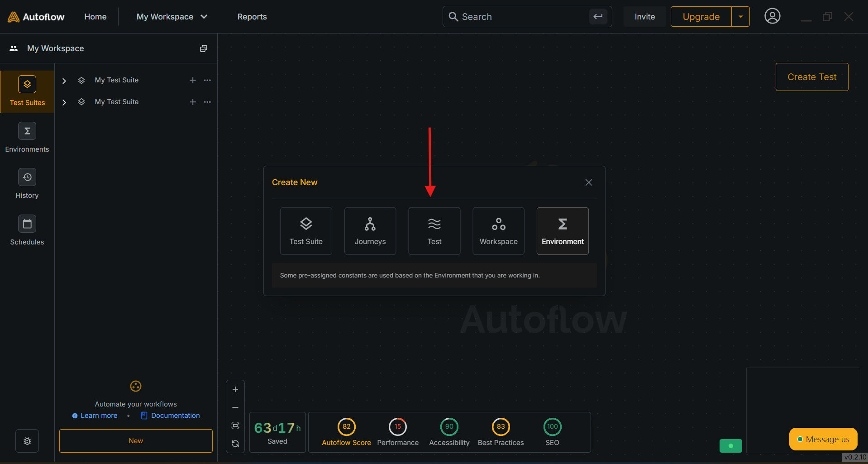Expand the second My Test Suite row

[64, 102]
